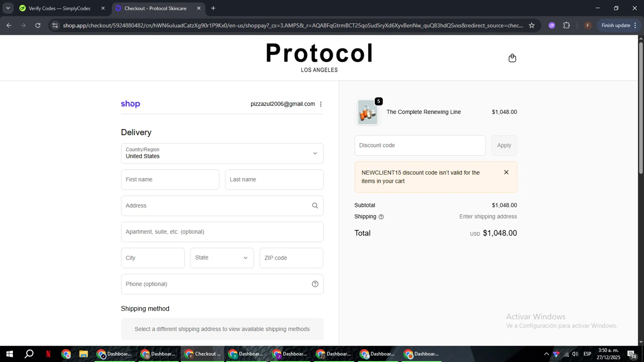The width and height of the screenshot is (644, 362).
Task: Go forward in browser history
Action: pos(24,25)
